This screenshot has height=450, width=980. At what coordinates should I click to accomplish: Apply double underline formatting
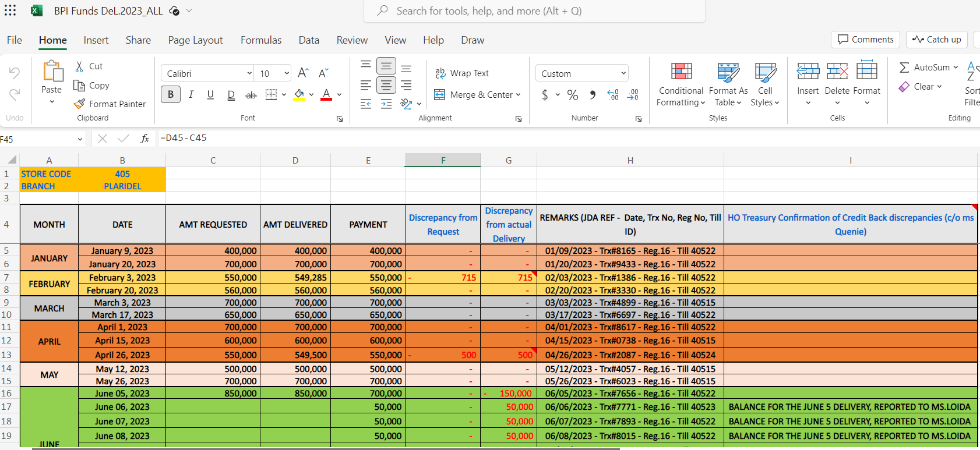[231, 95]
